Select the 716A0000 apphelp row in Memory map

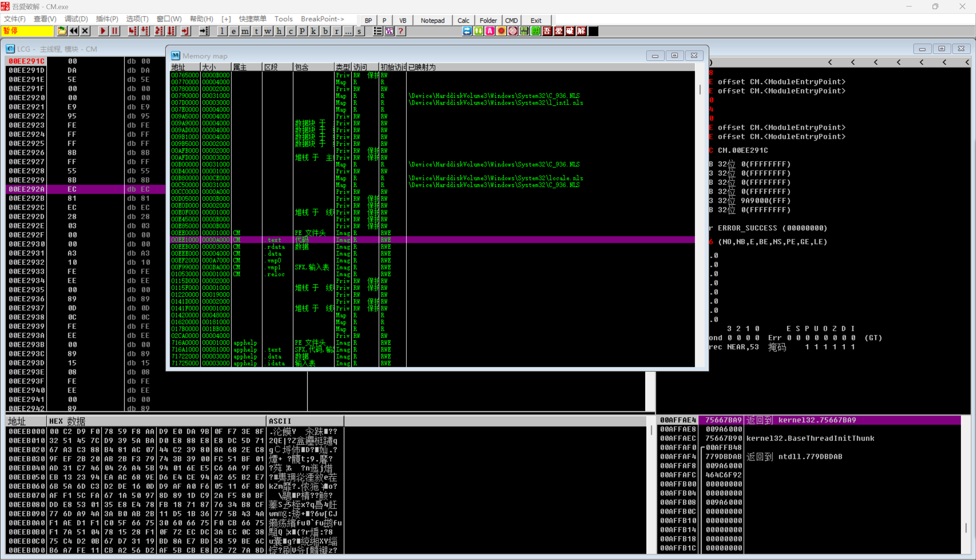432,343
